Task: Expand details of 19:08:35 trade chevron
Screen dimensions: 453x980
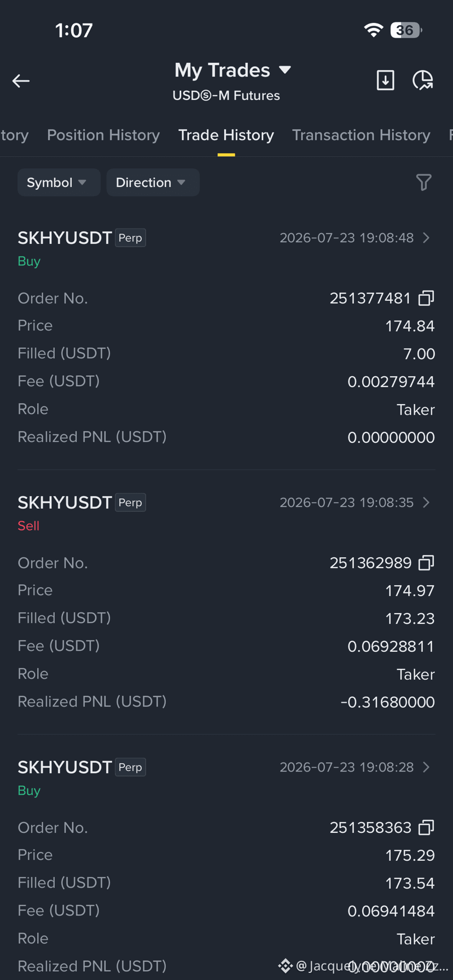Action: pyautogui.click(x=426, y=503)
